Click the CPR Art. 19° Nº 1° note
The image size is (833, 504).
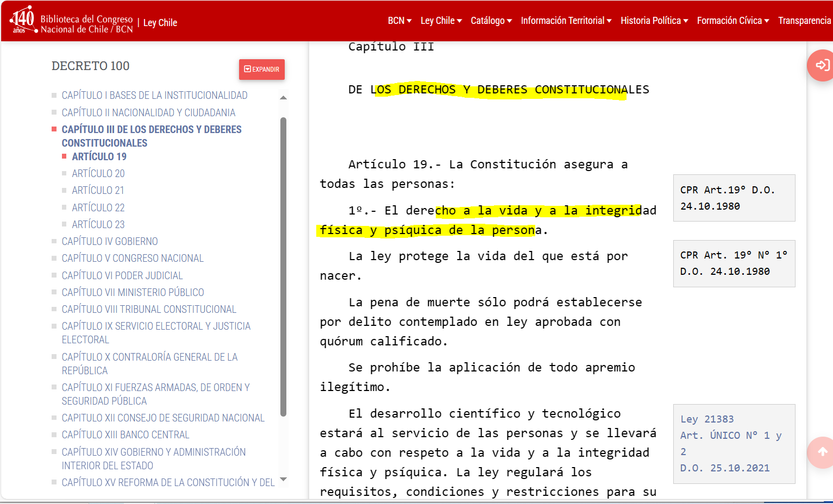point(734,263)
